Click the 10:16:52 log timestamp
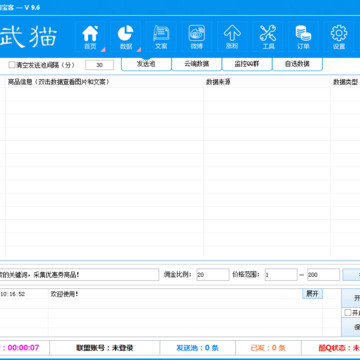The width and height of the screenshot is (360, 360). pyautogui.click(x=13, y=294)
